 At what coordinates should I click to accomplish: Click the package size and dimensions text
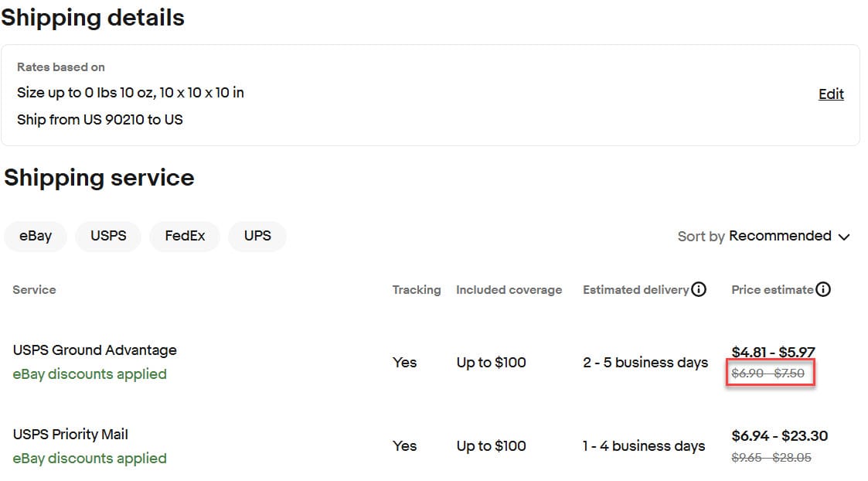tap(130, 93)
